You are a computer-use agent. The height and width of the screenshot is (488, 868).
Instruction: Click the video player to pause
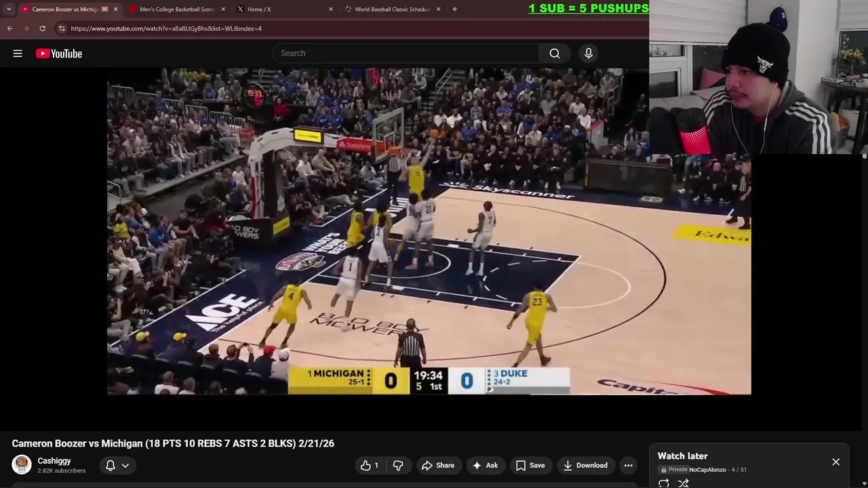click(429, 230)
